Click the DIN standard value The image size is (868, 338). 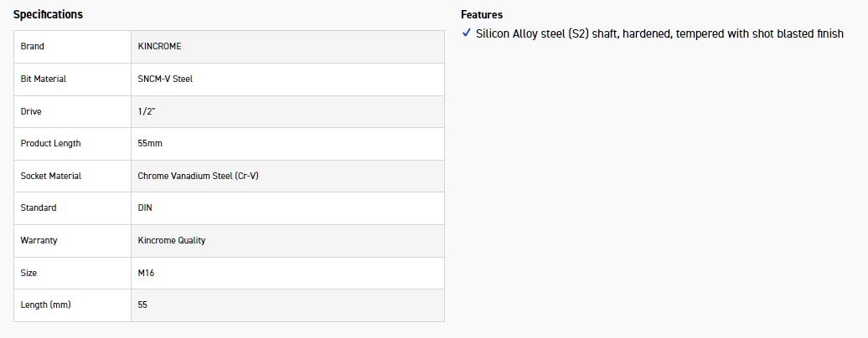[x=145, y=207]
